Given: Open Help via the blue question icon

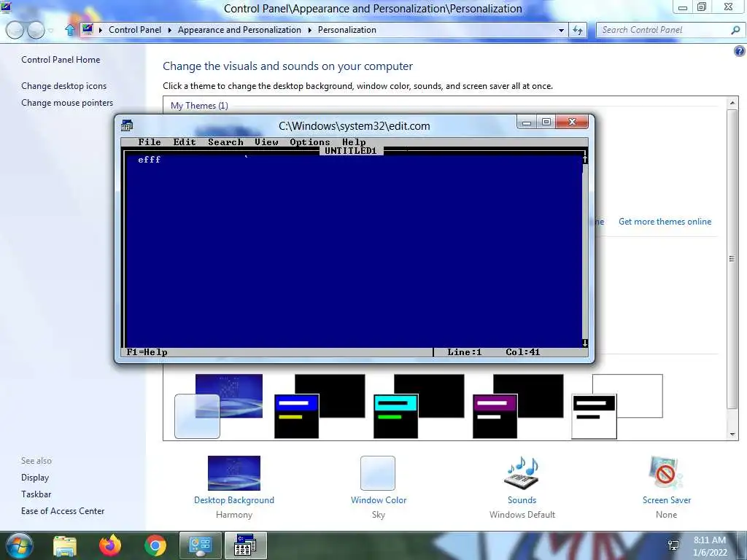Looking at the screenshot, I should pyautogui.click(x=740, y=51).
